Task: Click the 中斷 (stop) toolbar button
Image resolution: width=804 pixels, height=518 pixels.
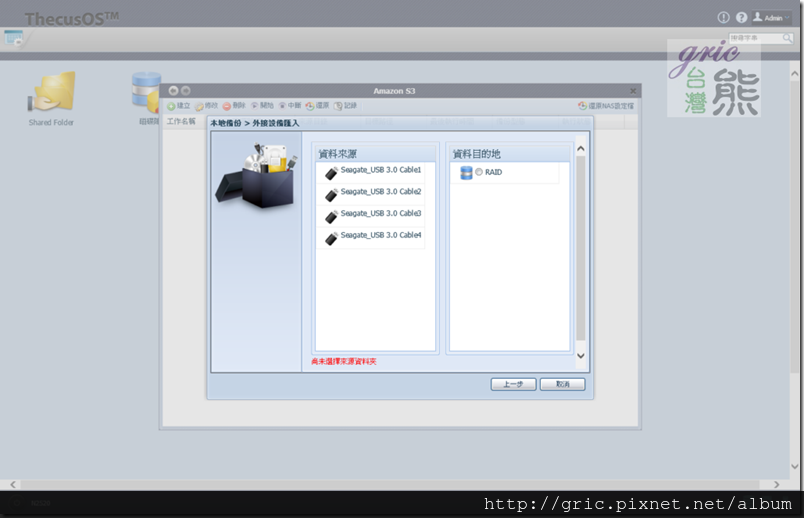Action: (290, 106)
